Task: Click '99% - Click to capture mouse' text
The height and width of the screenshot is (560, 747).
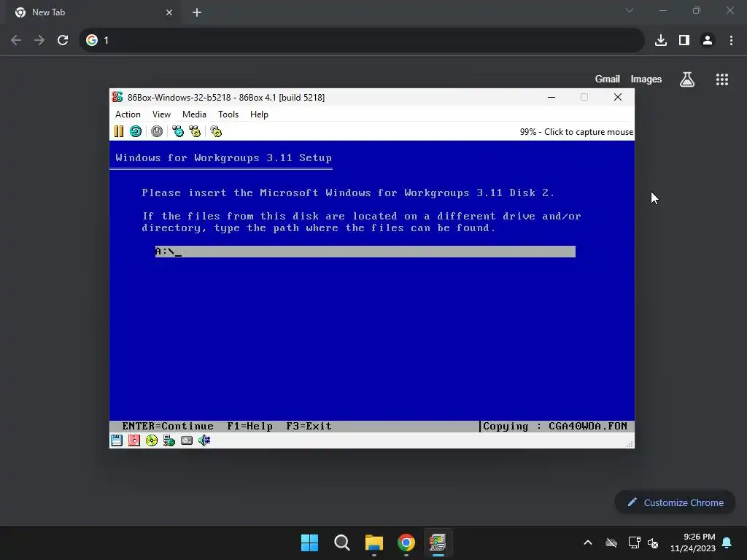Action: tap(576, 132)
